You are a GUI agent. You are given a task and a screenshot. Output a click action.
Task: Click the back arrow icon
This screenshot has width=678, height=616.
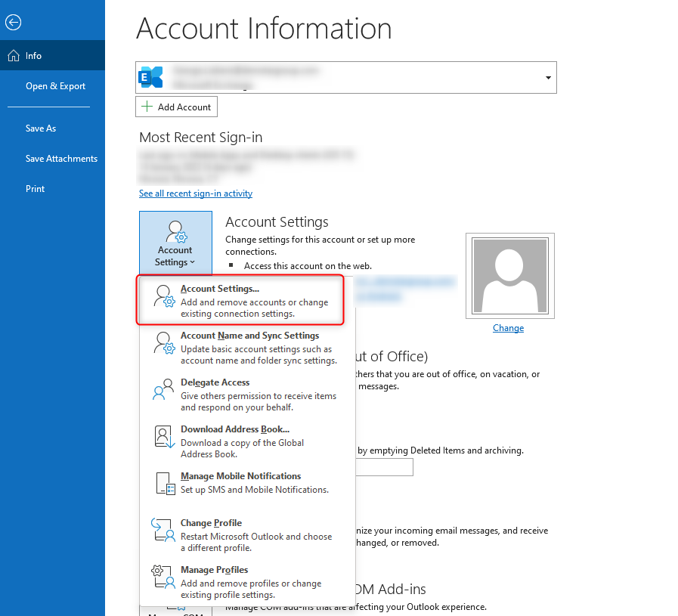13,23
